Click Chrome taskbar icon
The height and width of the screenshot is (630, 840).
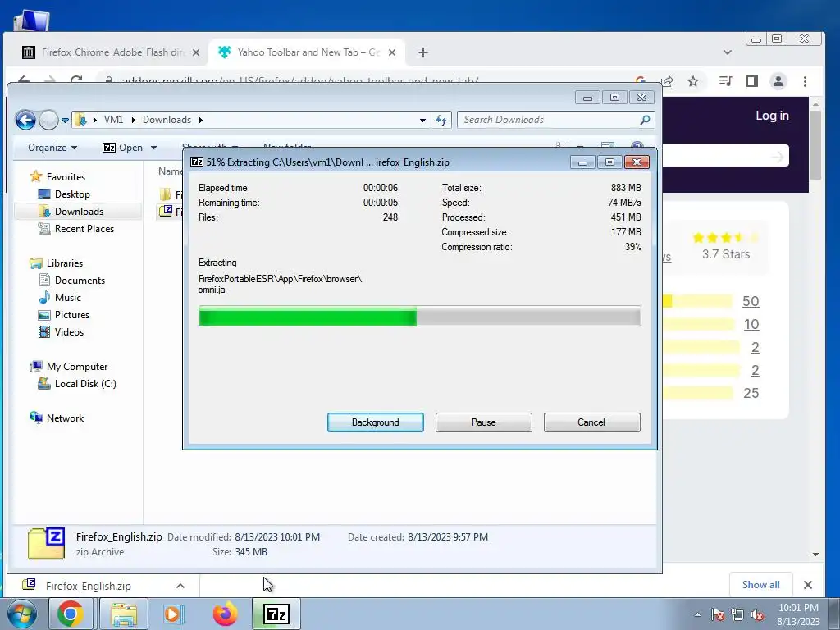point(71,614)
